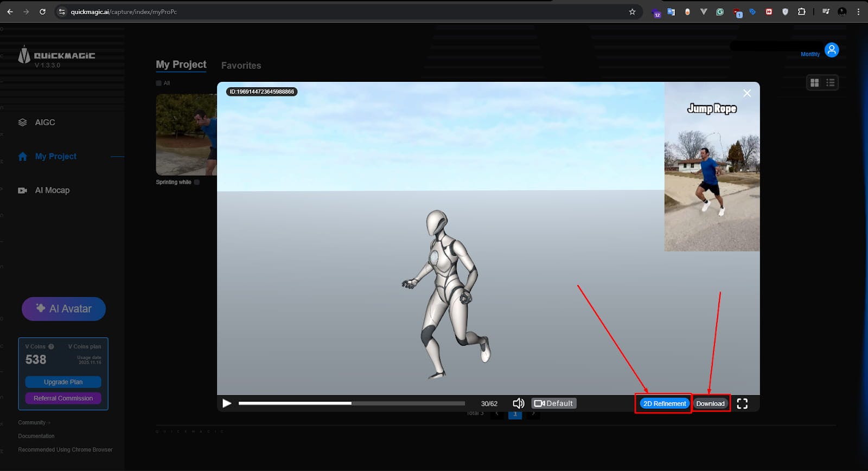Viewport: 868px width, 471px height.
Task: Open the Sprinting while project thumbnail
Action: pos(186,134)
